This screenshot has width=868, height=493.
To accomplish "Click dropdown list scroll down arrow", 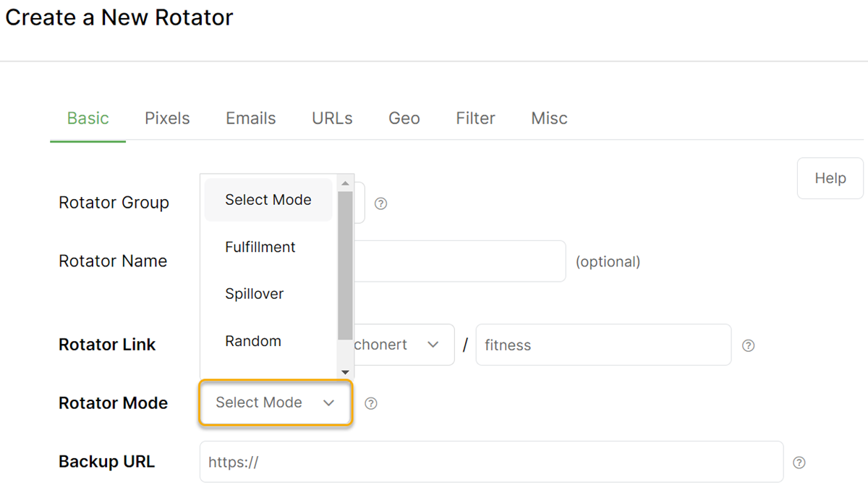I will tap(345, 371).
